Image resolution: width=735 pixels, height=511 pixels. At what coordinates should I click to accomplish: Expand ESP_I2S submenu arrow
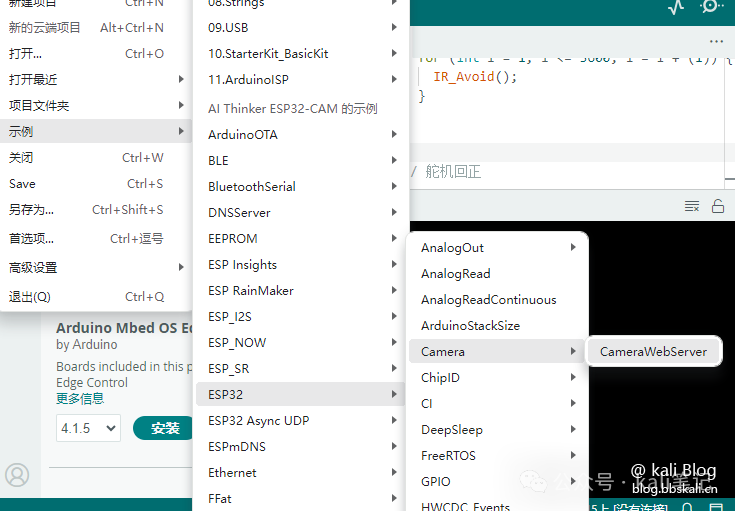pos(394,316)
